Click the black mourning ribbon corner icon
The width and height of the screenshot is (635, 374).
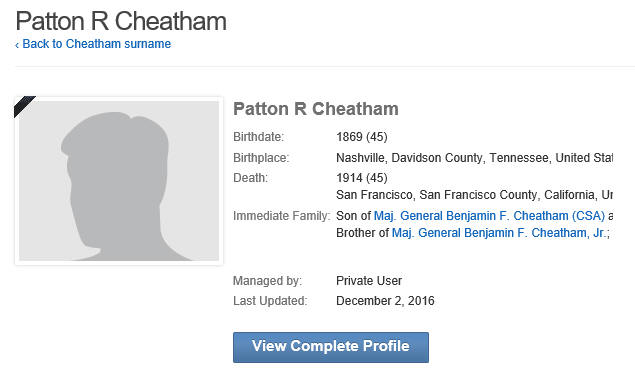coord(23,105)
